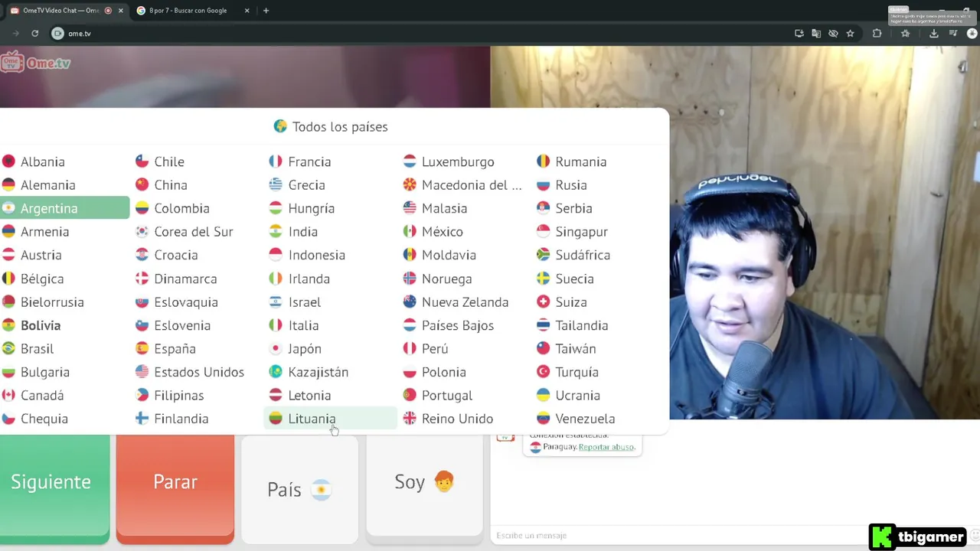Click the Kazajistán flag icon
This screenshot has width=980, height=551.
276,372
